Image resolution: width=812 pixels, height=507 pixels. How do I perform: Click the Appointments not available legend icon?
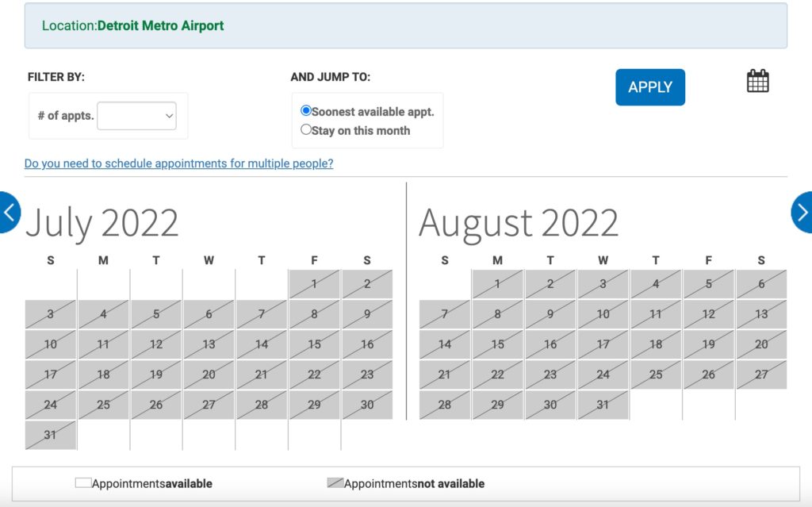(335, 482)
